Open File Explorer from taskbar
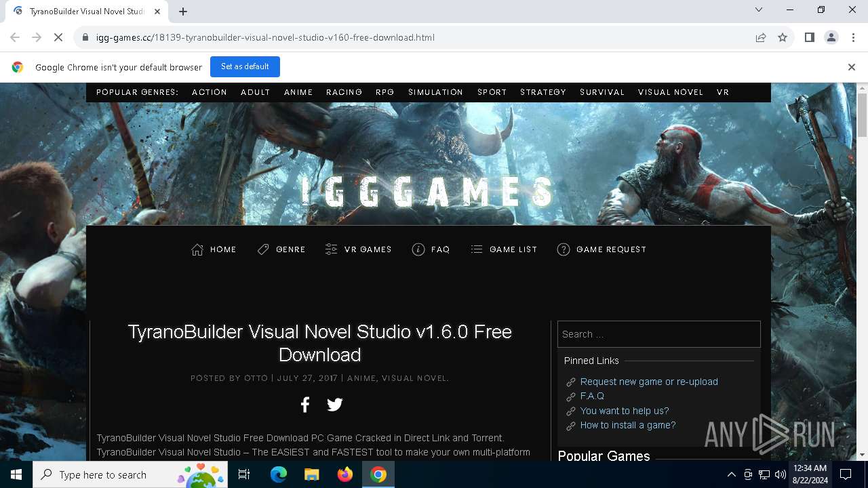Viewport: 868px width, 488px height. coord(311,474)
